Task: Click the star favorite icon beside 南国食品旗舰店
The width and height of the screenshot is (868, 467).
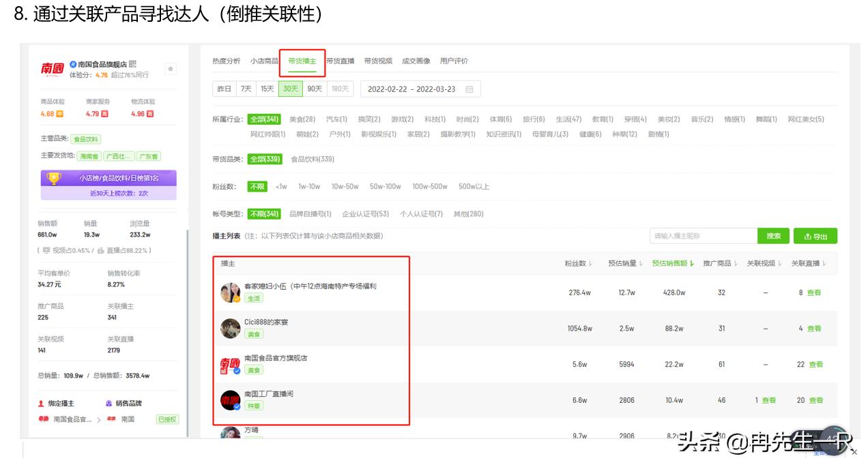Action: [x=170, y=69]
